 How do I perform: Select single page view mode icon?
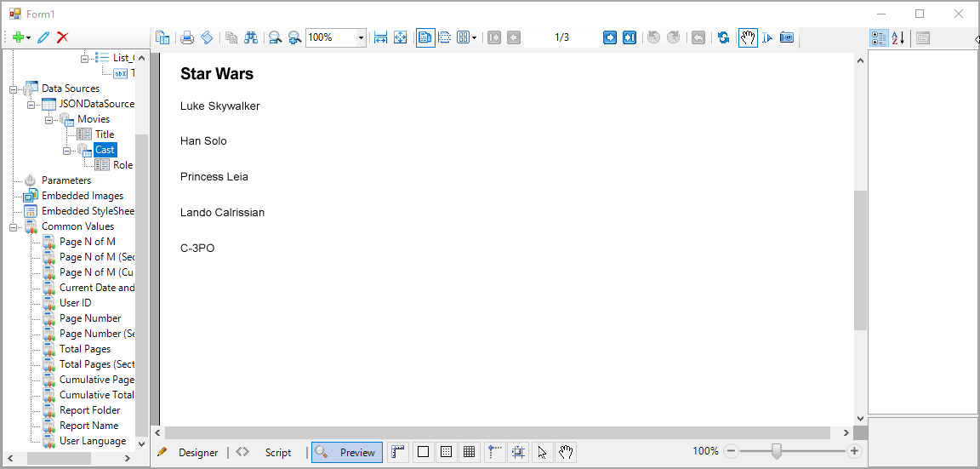click(425, 37)
